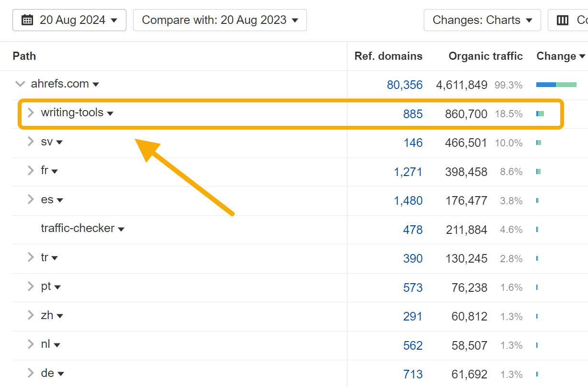Collapse the ahrefs.com root node
This screenshot has width=588, height=387.
[20, 83]
